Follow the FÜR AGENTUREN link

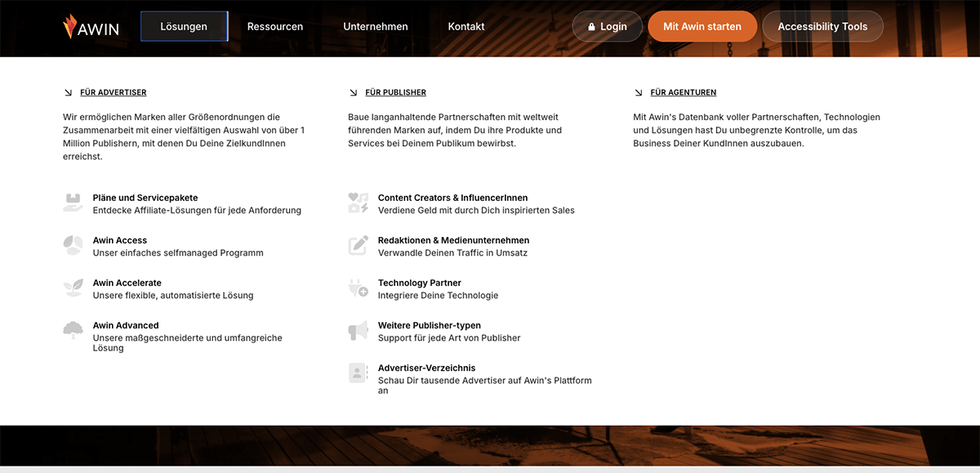(x=684, y=92)
